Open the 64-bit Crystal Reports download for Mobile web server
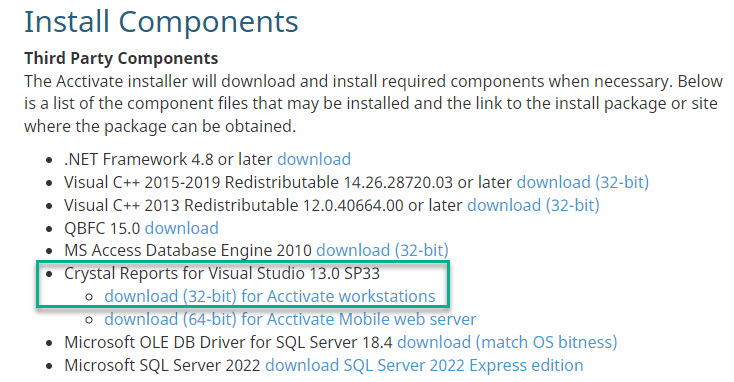Image resolution: width=734 pixels, height=382 pixels. click(x=290, y=319)
